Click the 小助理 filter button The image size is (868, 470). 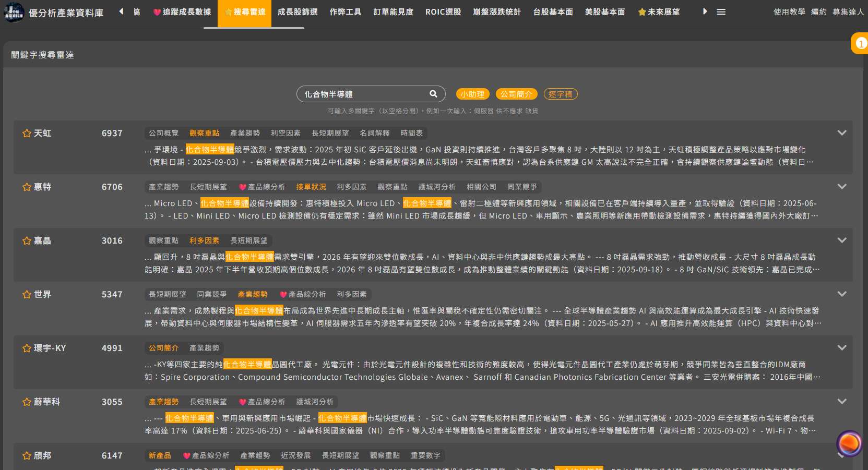pyautogui.click(x=472, y=94)
